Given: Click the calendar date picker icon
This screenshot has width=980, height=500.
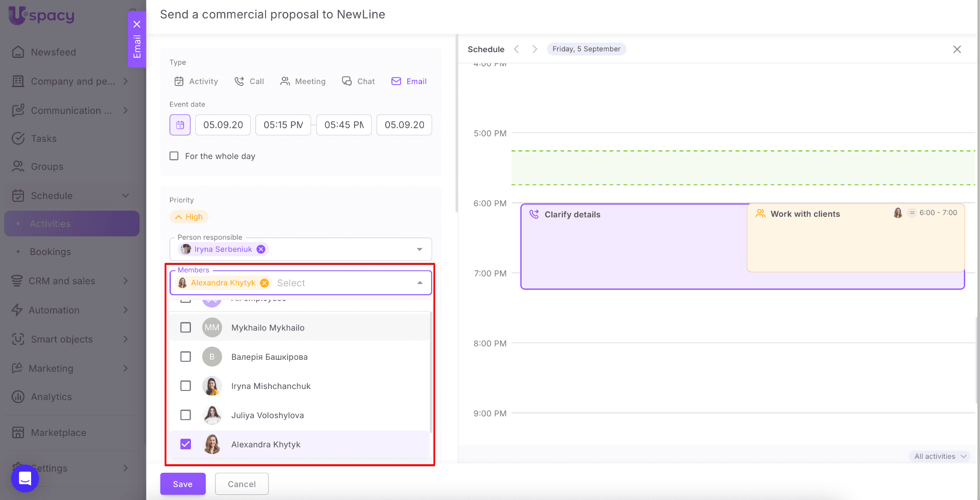Looking at the screenshot, I should point(180,125).
